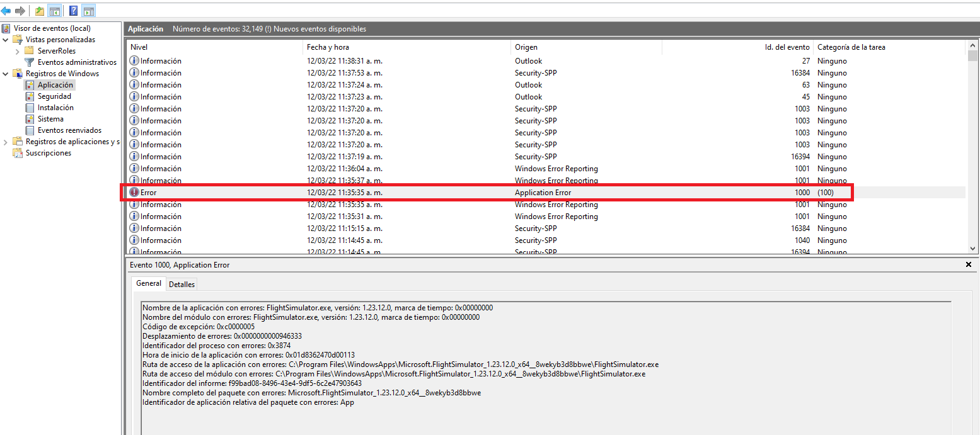The image size is (980, 435).
Task: Select Seguridad log in the tree
Action: click(x=54, y=96)
